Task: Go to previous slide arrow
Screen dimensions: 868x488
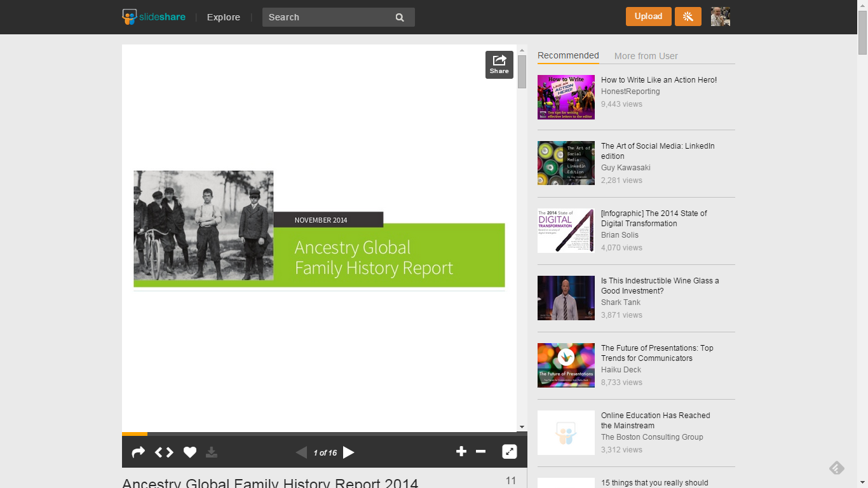Action: point(302,452)
